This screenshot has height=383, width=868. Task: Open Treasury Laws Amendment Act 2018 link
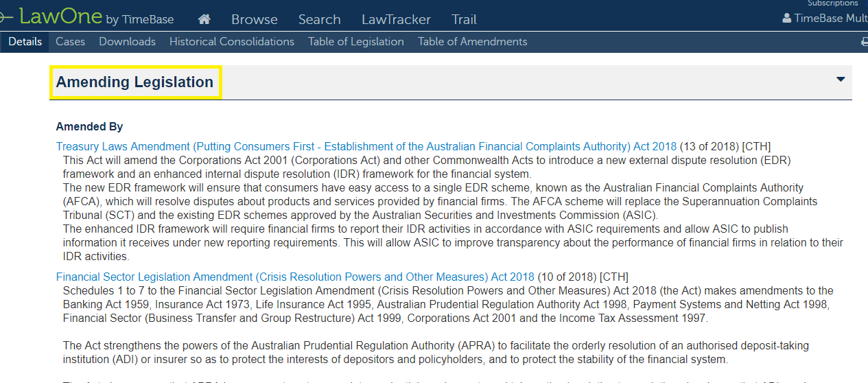366,146
